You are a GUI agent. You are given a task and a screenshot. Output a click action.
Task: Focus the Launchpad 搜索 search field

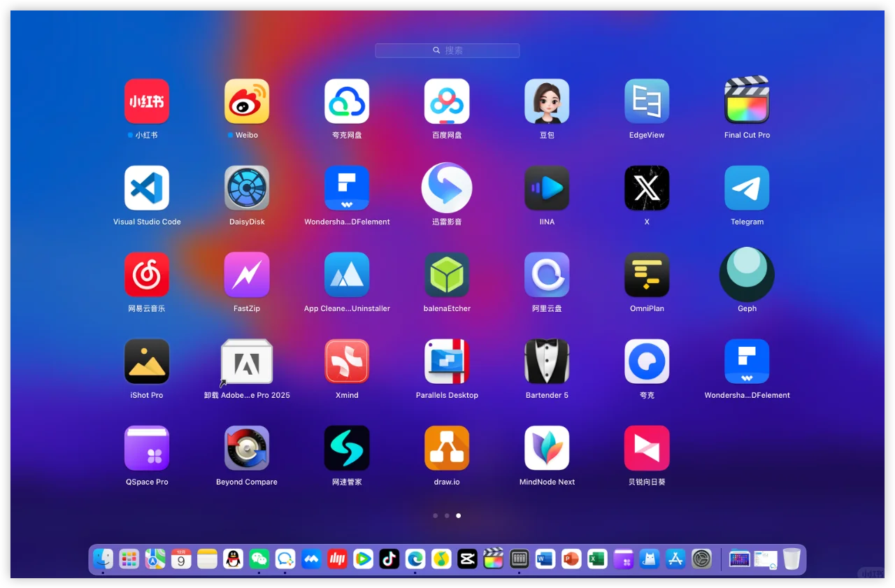[447, 50]
